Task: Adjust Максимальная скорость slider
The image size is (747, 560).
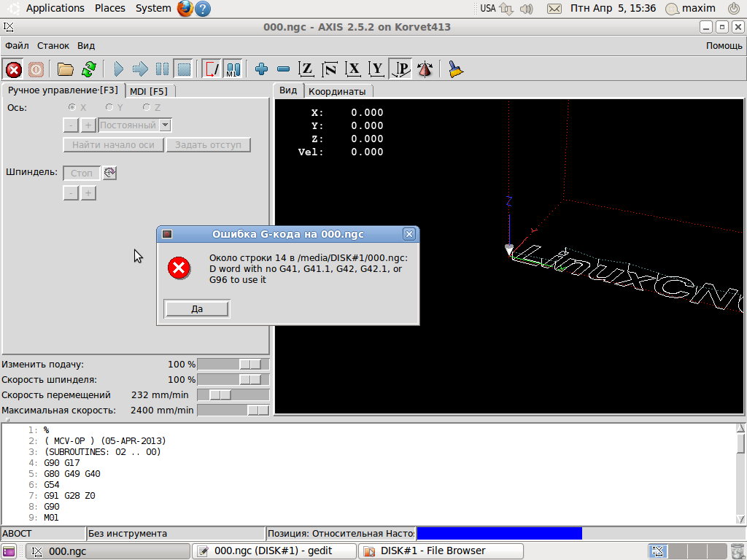Action: click(x=233, y=410)
